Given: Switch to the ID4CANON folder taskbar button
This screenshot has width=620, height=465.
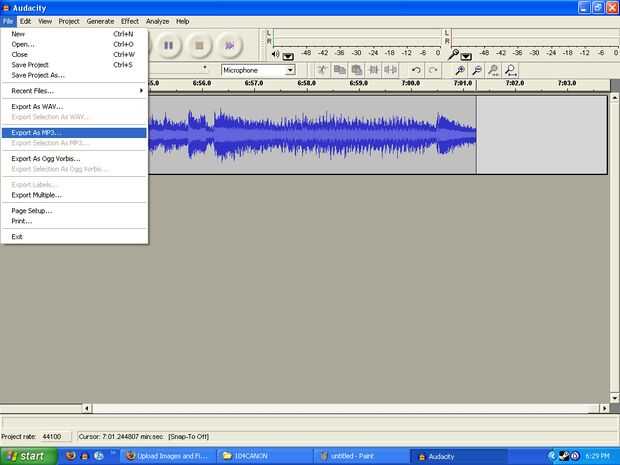Looking at the screenshot, I should pos(265,456).
